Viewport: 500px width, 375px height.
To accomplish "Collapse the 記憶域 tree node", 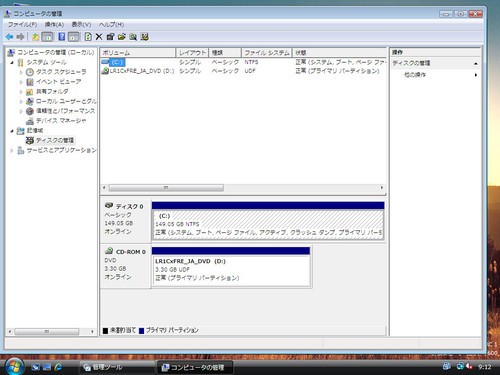I will pos(12,131).
